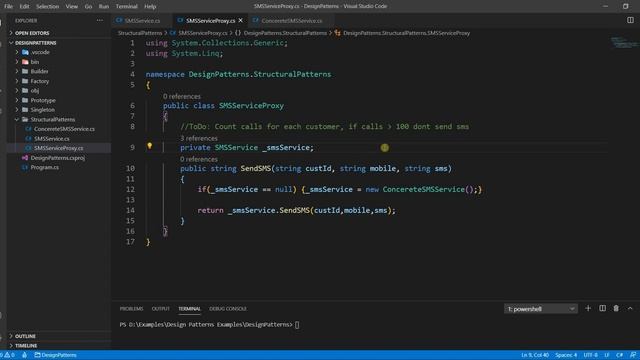Click the 'Spaces: 4' indentation status entry
The width and height of the screenshot is (640, 360).
click(566, 355)
